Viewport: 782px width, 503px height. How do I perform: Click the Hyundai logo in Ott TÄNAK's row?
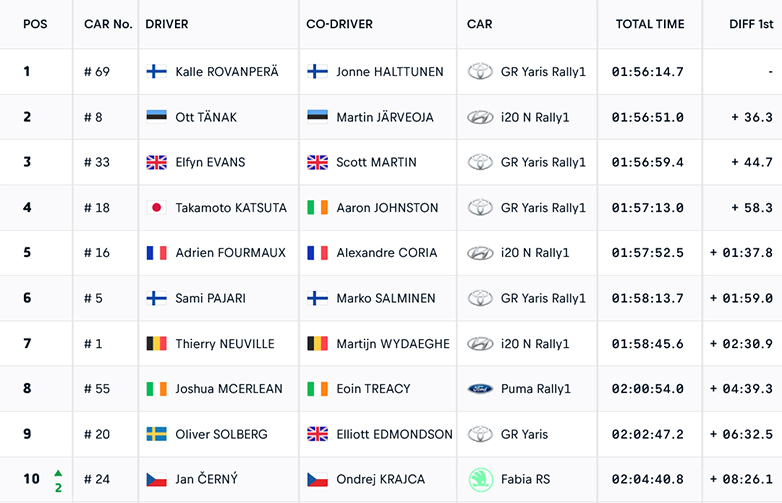(x=480, y=117)
